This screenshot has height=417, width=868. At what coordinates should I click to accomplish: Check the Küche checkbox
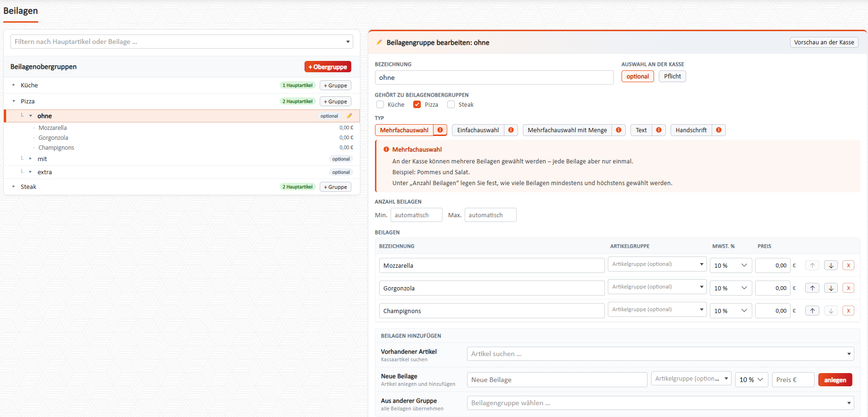[x=380, y=104]
